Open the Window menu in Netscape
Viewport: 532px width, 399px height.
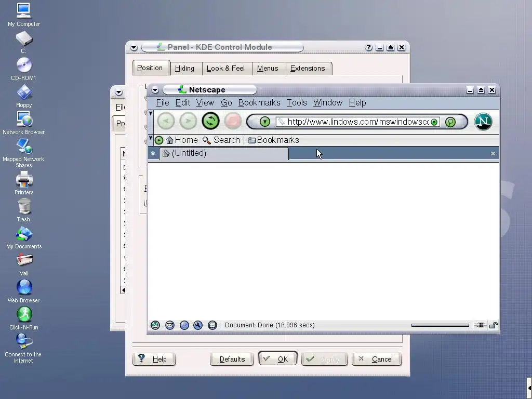click(x=328, y=103)
